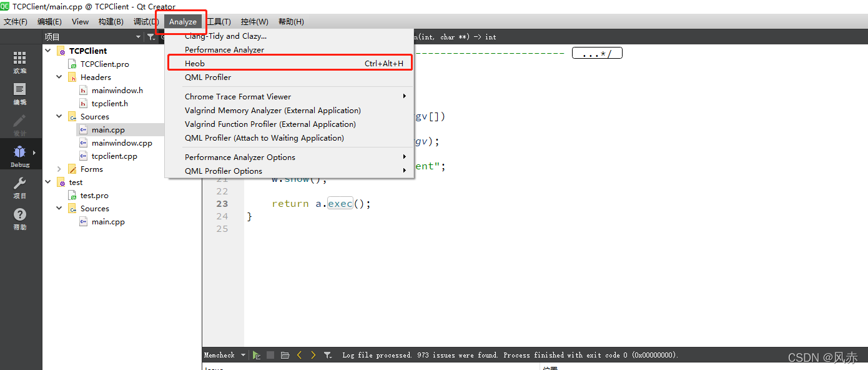Click mainwindow.cpp source file icon
The image size is (868, 370).
click(x=84, y=143)
